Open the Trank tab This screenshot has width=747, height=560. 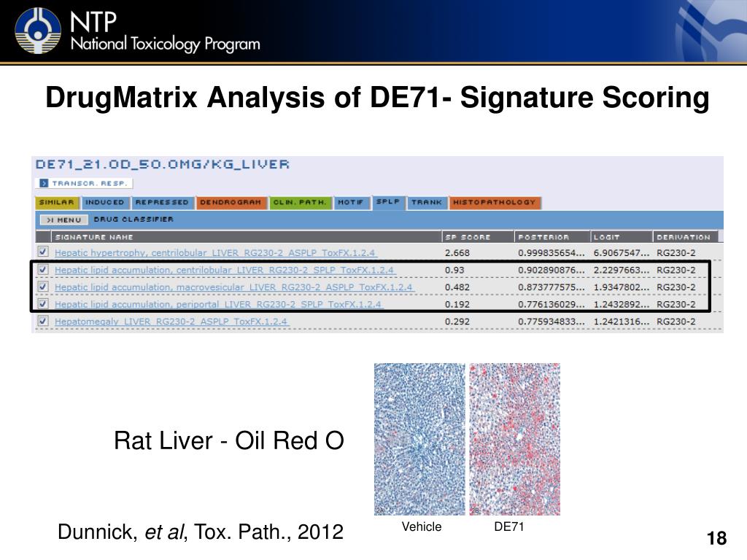click(x=427, y=203)
